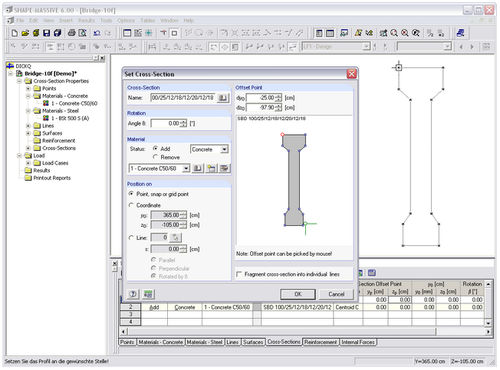Confirm the dialog with OK

(x=298, y=294)
